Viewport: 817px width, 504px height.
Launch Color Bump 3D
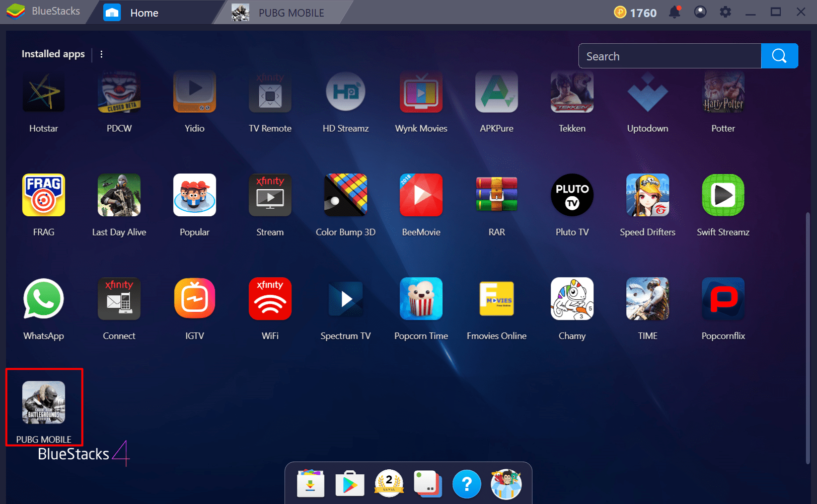point(346,195)
